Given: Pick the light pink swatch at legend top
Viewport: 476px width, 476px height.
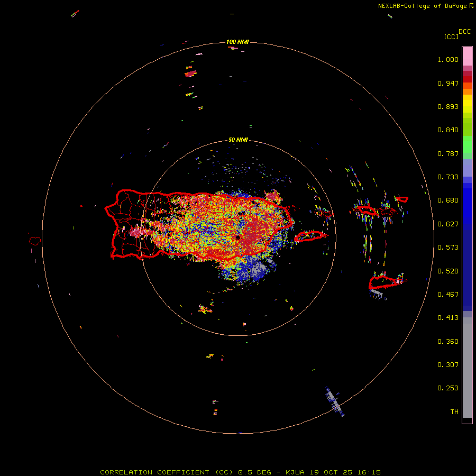Looking at the screenshot, I should [x=467, y=57].
